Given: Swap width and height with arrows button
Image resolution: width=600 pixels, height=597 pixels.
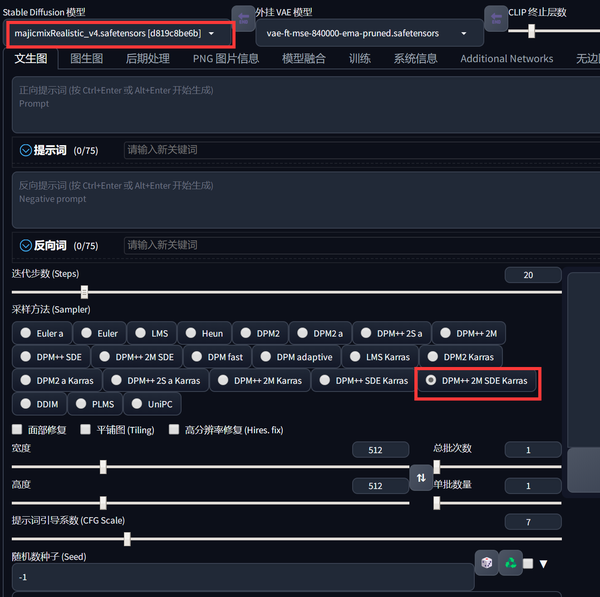Looking at the screenshot, I should 421,478.
